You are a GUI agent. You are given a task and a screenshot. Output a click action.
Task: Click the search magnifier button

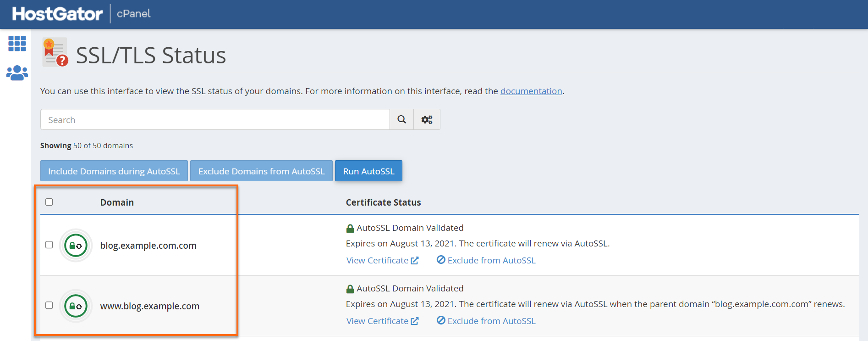pyautogui.click(x=401, y=119)
